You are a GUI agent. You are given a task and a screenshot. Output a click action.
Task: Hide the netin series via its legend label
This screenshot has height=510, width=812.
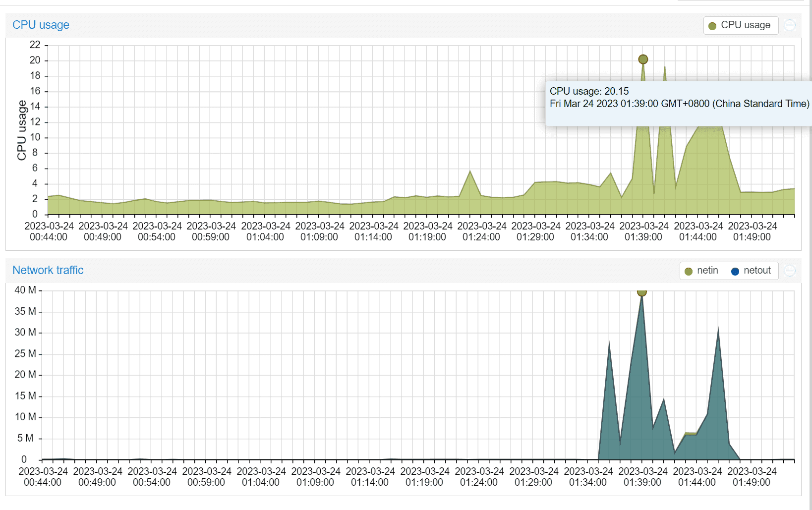coord(707,271)
